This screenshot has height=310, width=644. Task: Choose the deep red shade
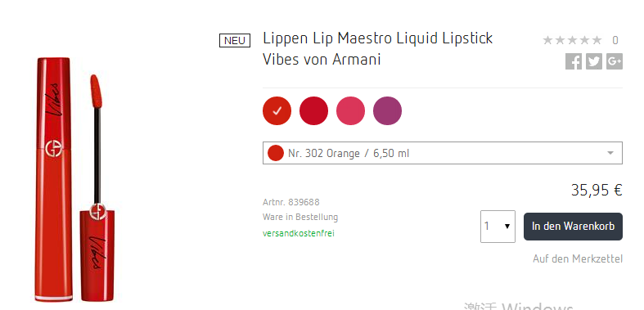pyautogui.click(x=313, y=110)
